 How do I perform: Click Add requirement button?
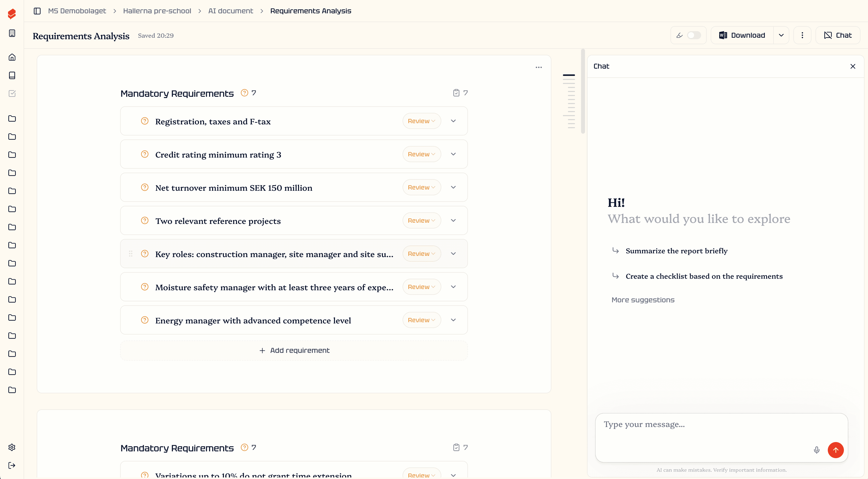[x=294, y=351]
